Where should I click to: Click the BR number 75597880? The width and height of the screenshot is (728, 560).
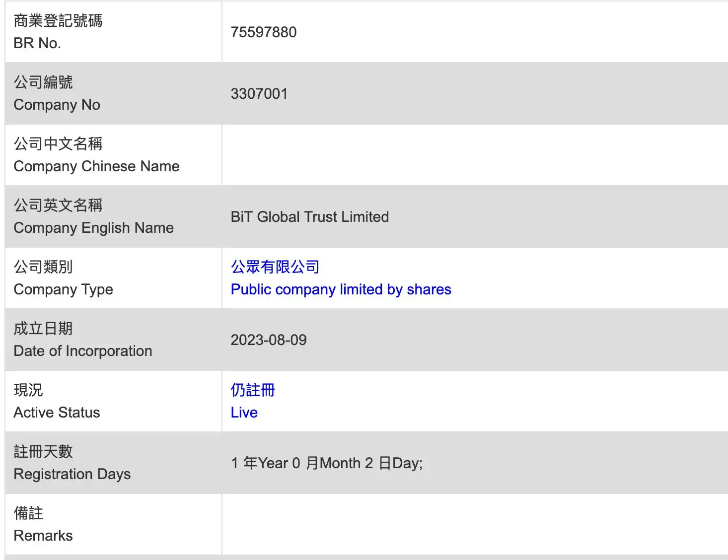pos(263,32)
